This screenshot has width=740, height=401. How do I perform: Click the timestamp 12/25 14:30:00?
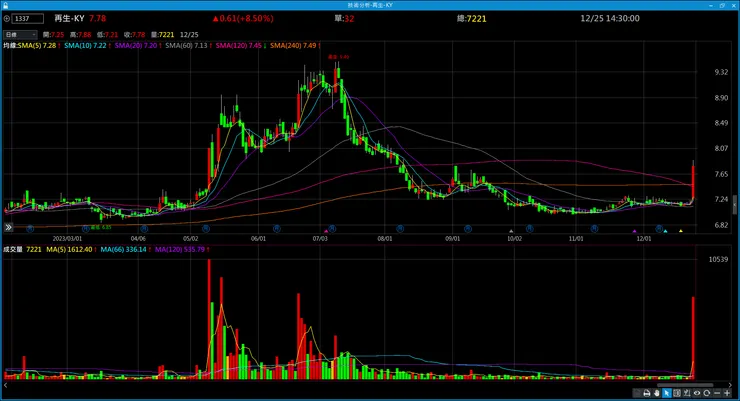click(x=610, y=18)
